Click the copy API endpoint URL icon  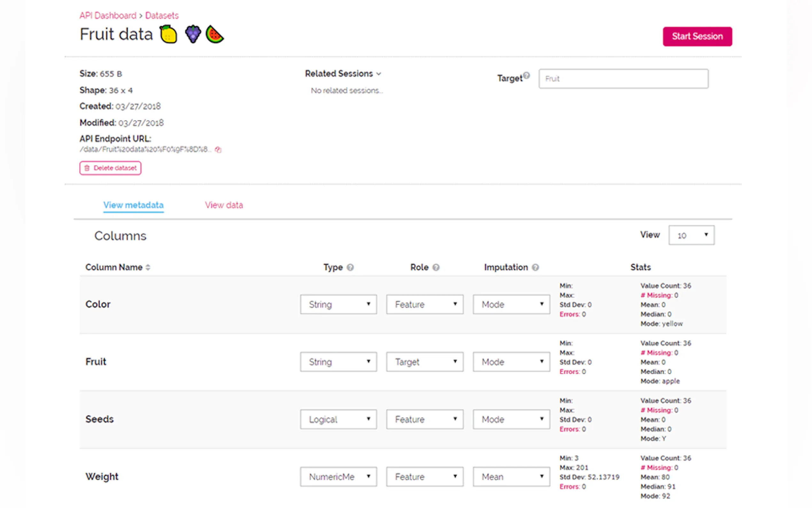(x=218, y=150)
